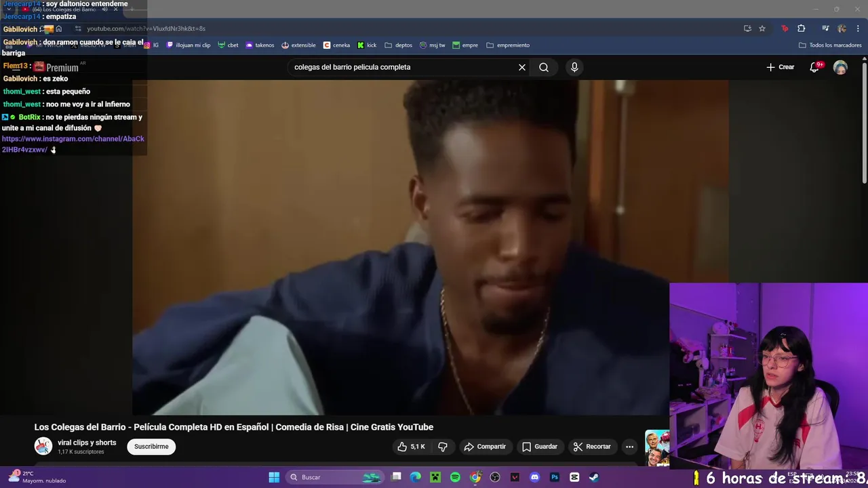Image resolution: width=868 pixels, height=488 pixels.
Task: Open the empre bookmark
Action: [x=465, y=45]
